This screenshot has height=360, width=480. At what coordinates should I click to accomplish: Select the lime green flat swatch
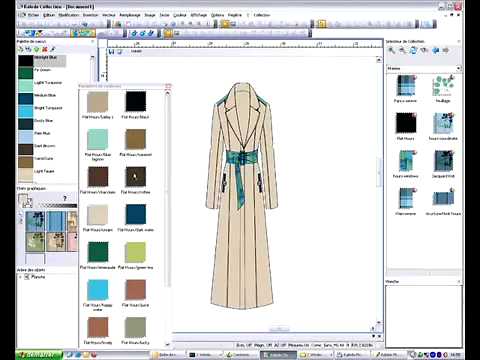point(135,252)
